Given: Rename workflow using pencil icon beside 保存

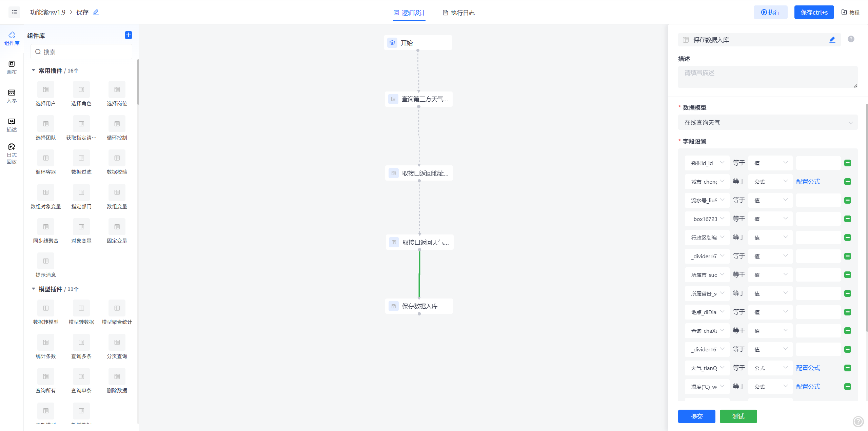Looking at the screenshot, I should coord(96,12).
